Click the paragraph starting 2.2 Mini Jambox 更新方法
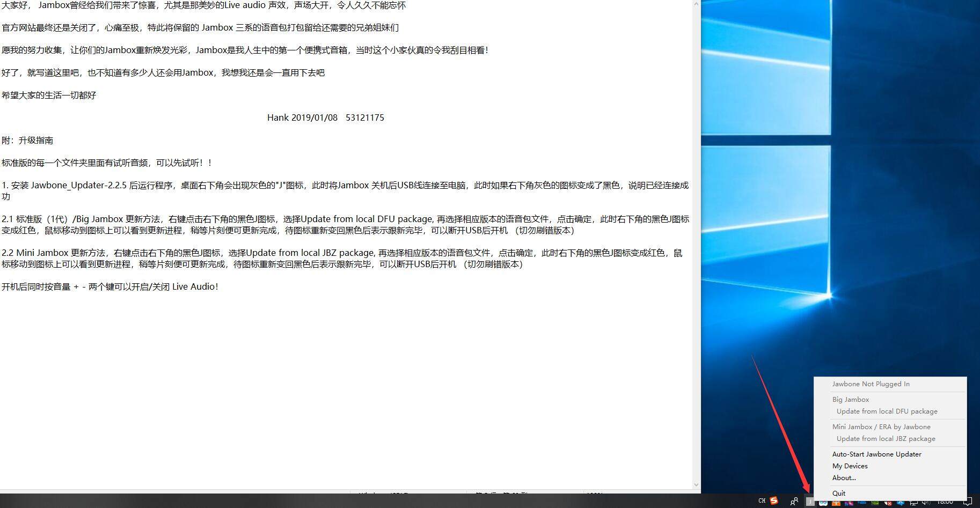 tap(342, 259)
